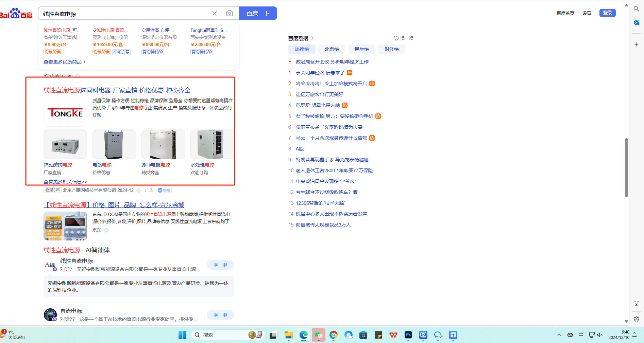Open the JD power supply result thumbnail
Viewport: 644px width, 343px height.
(x=65, y=226)
